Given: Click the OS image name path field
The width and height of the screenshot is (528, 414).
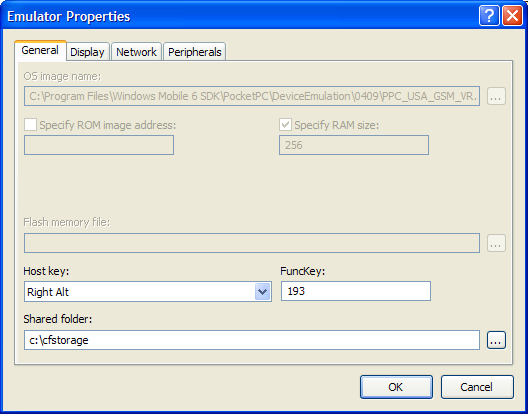Looking at the screenshot, I should click(x=252, y=96).
